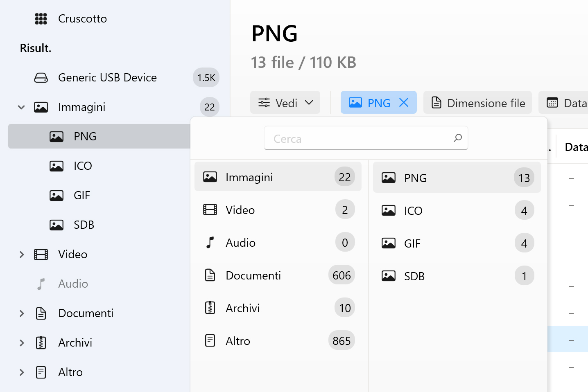This screenshot has width=588, height=392.
Task: Click the Documenti page icon in sidebar
Action: coord(41,313)
